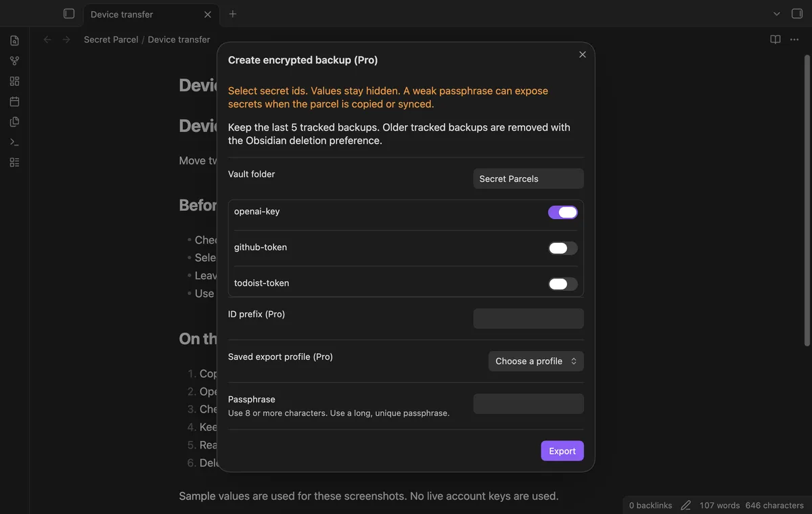Open daily note calendar icon
This screenshot has width=812, height=514.
14,101
